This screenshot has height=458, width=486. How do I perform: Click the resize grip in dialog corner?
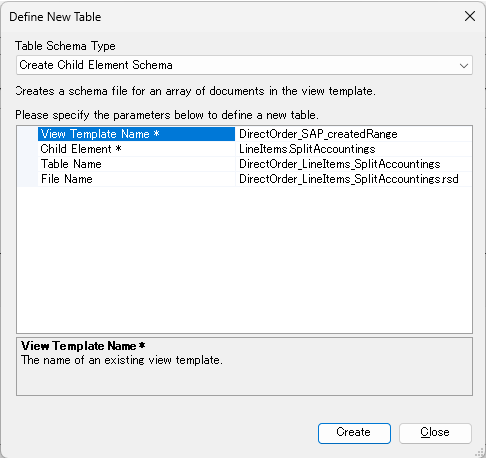479,452
